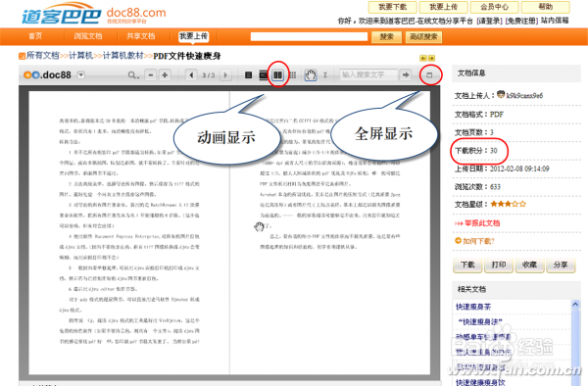The height and width of the screenshot is (386, 588).
Task: Click the page indicator 3 / 3
Action: [x=208, y=75]
